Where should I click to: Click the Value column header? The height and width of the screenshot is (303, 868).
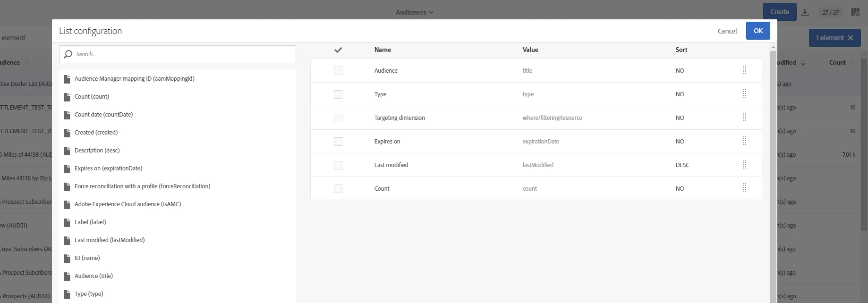(x=530, y=50)
